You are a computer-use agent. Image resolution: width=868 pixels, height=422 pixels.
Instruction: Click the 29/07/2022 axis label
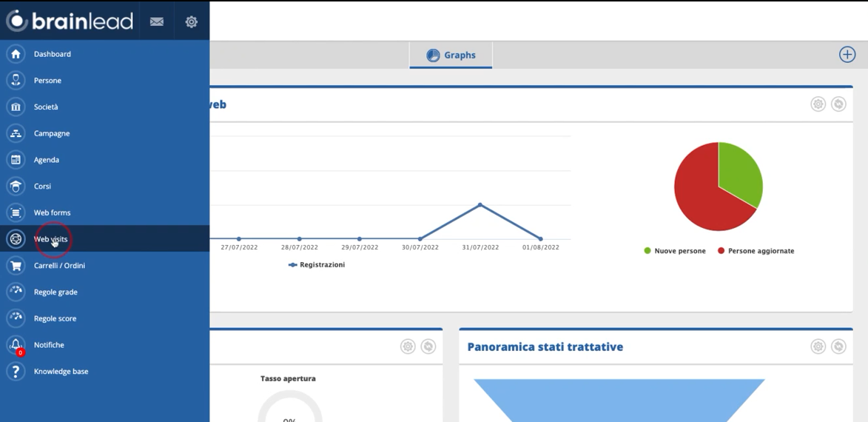(360, 247)
